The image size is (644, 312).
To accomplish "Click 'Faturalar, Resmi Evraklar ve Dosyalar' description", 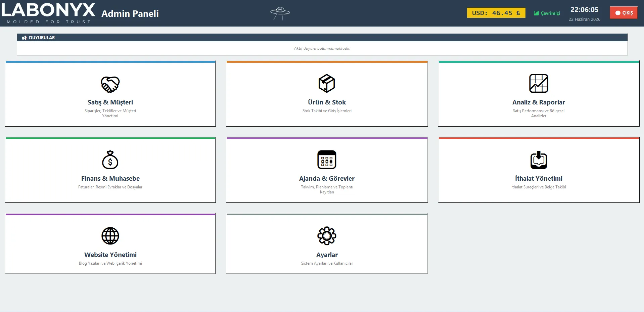I will click(110, 187).
